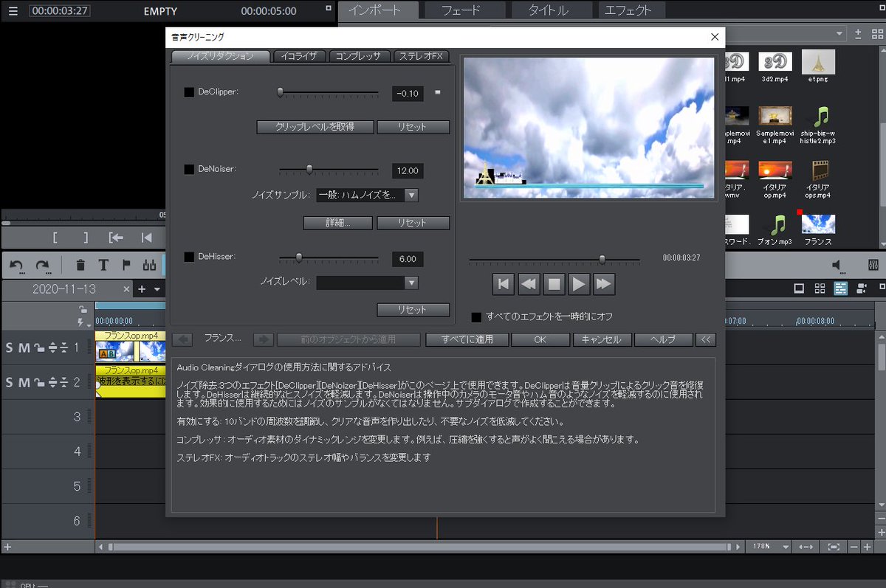Confirm dialog with OK button
Image resolution: width=886 pixels, height=588 pixels.
[x=540, y=339]
